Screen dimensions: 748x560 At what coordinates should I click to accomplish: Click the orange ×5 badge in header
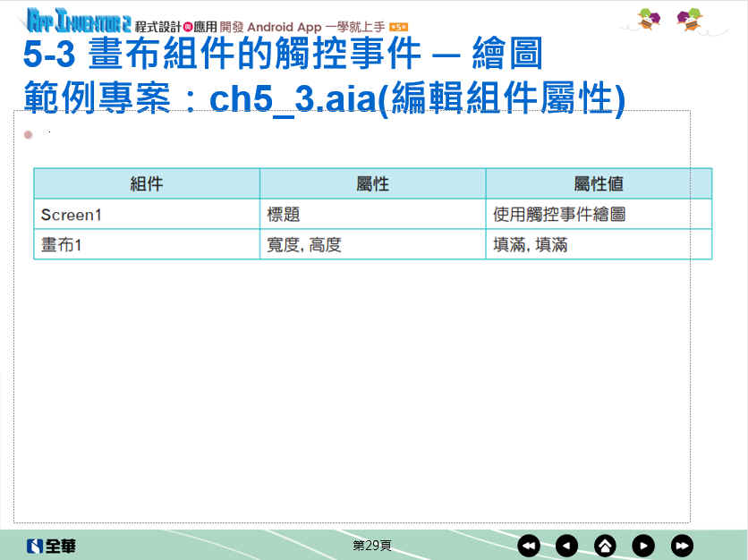[399, 28]
